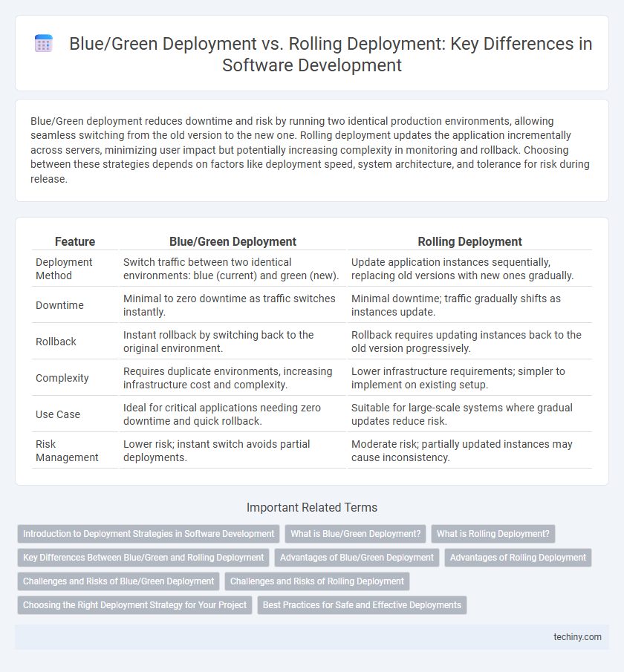Select the 'Rollback' row label

point(56,342)
